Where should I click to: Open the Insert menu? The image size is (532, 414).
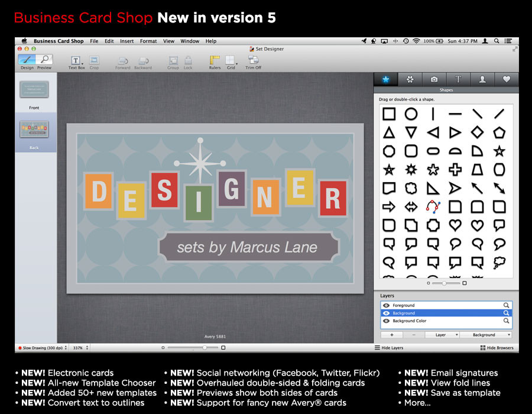tap(127, 41)
